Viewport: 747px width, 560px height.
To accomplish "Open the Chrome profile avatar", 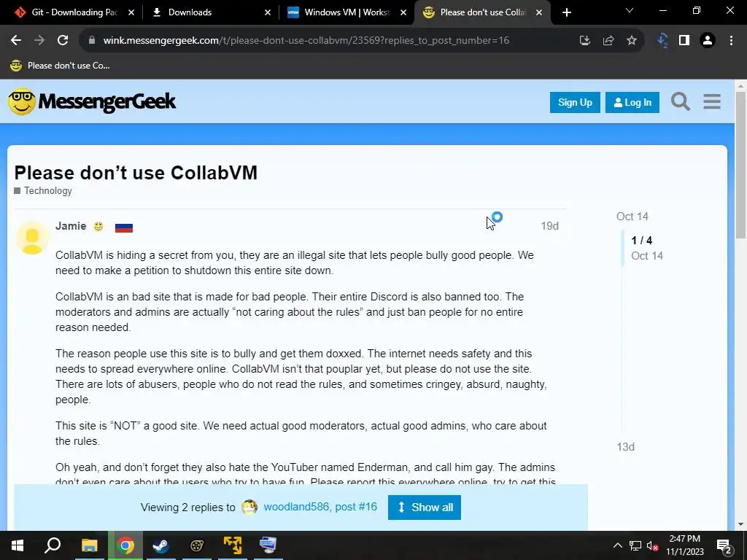I will click(x=708, y=41).
